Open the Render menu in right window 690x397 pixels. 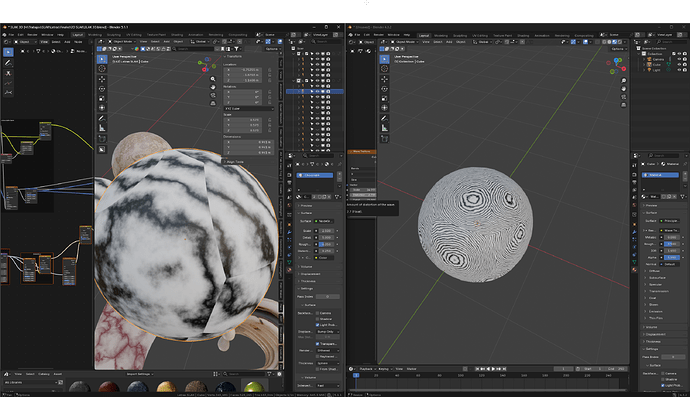pyautogui.click(x=378, y=35)
